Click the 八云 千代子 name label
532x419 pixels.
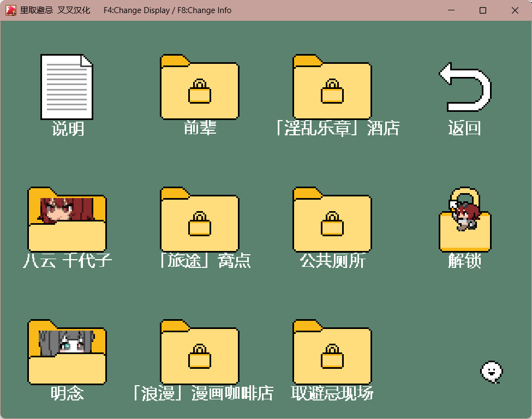pos(67,261)
